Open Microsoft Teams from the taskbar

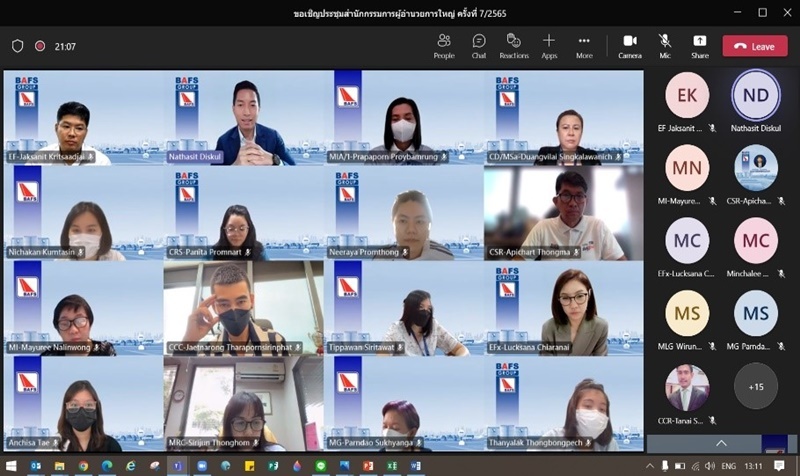[179, 467]
